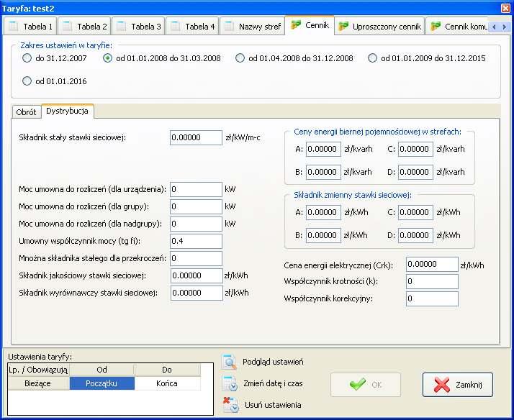
Task: Click Zmień datę i czas text
Action: [273, 383]
